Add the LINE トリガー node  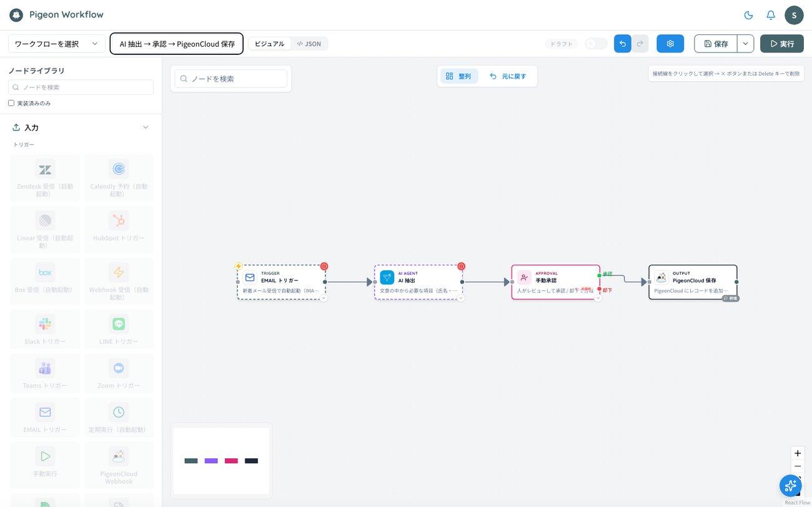pyautogui.click(x=119, y=331)
